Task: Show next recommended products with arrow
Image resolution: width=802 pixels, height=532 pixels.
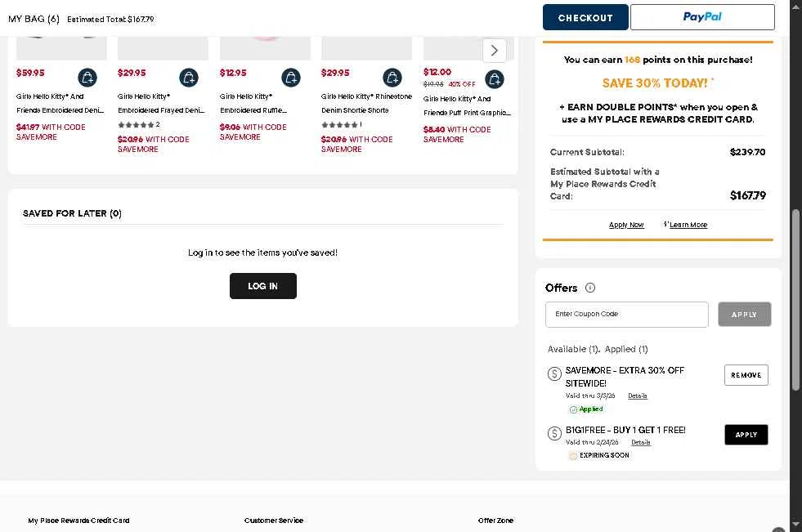Action: 494,51
